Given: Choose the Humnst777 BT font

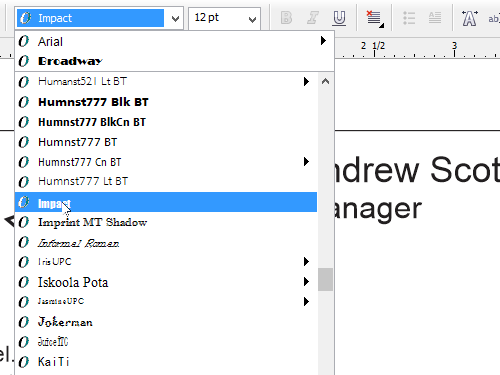Looking at the screenshot, I should [x=166, y=142].
